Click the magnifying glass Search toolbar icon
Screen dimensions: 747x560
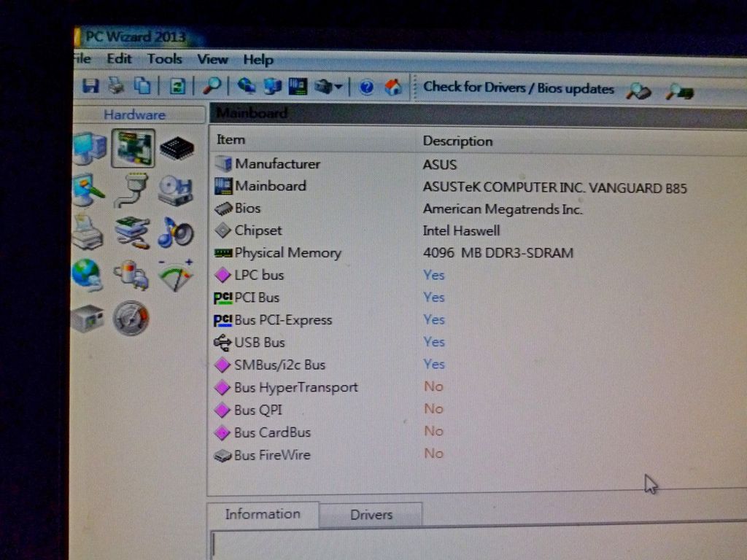click(x=212, y=86)
